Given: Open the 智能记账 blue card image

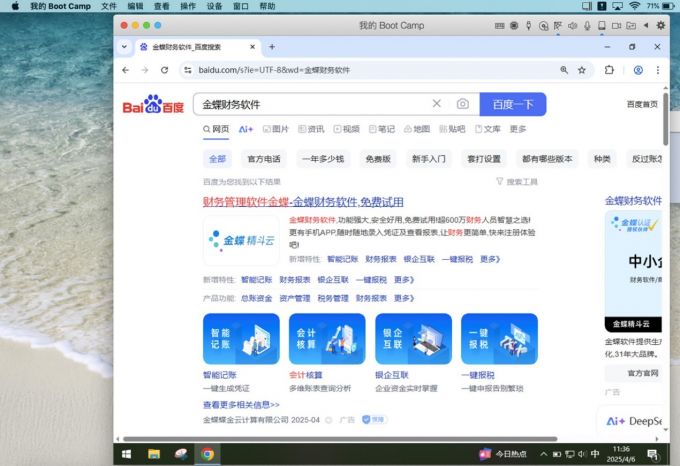Looking at the screenshot, I should [x=241, y=339].
